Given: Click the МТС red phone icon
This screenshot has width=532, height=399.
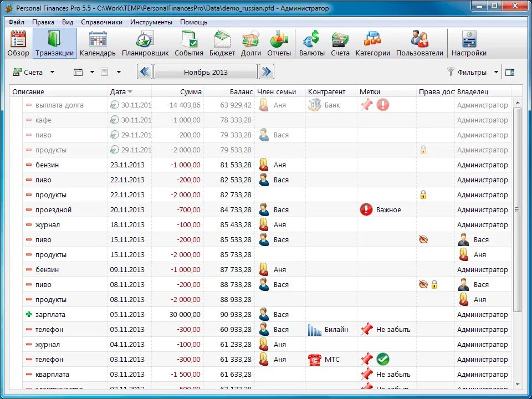Looking at the screenshot, I should point(315,359).
